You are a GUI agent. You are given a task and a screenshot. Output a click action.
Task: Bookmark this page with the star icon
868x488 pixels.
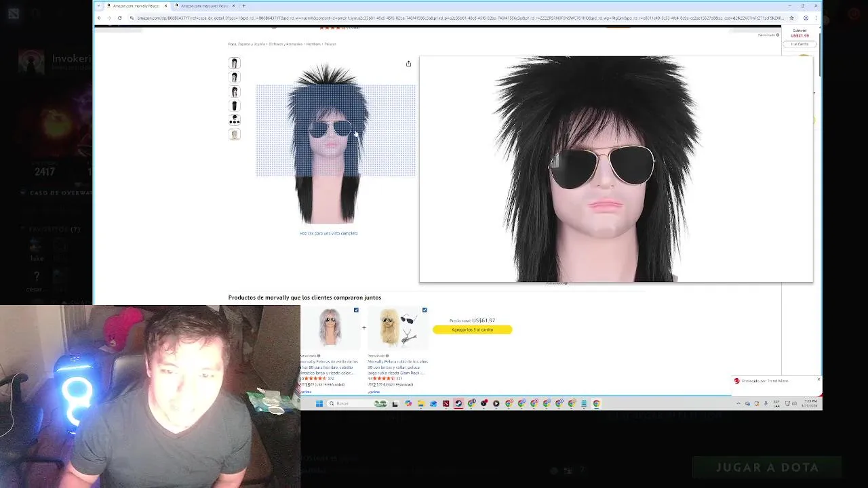(791, 18)
